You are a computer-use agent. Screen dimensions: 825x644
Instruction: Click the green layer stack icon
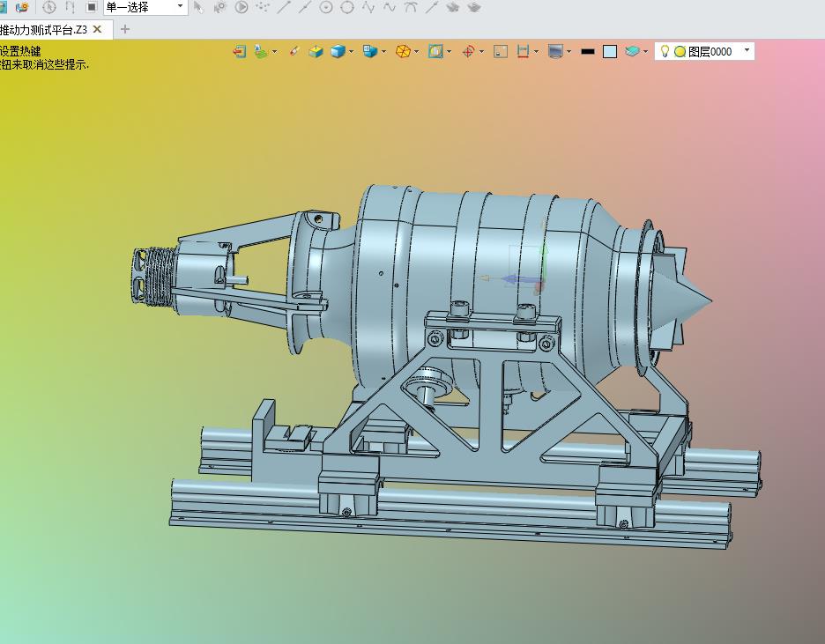[260, 52]
